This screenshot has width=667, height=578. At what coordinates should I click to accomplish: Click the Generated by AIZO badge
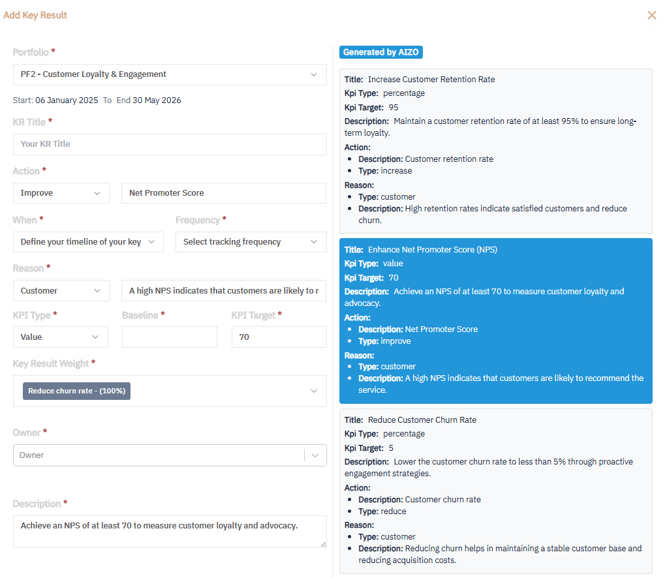tap(380, 52)
